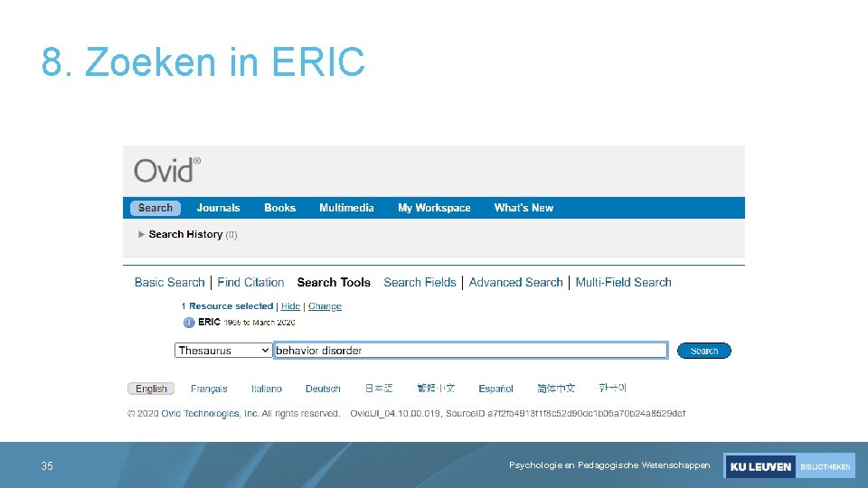Click 'Psychologie en Pedagogische Wetenschappen' footer text
The height and width of the screenshot is (488, 868).
[609, 465]
